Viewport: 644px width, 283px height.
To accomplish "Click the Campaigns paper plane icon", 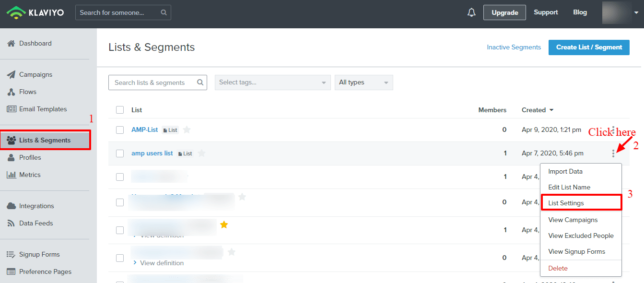I will (11, 74).
